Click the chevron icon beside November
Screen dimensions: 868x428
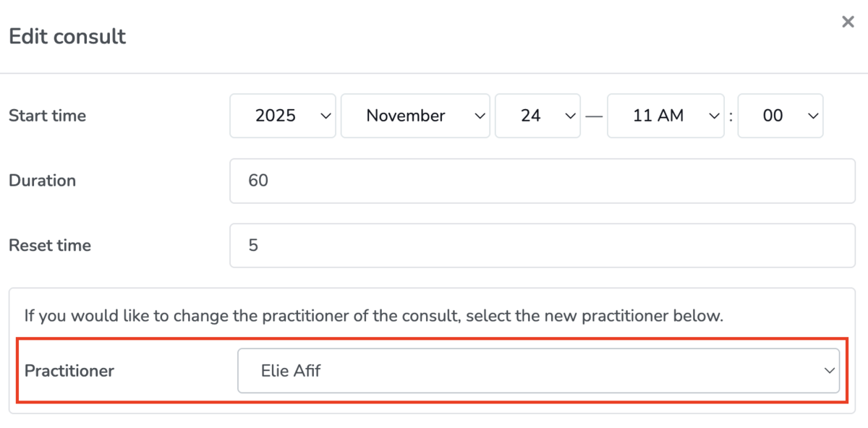coord(479,116)
